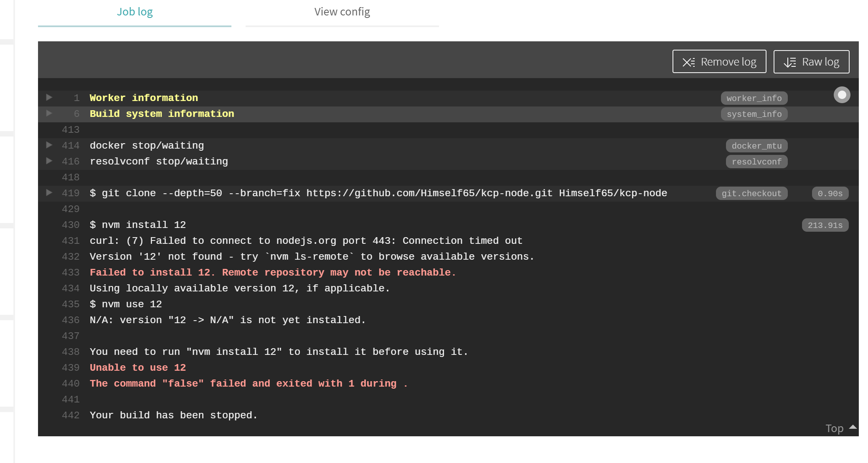The width and height of the screenshot is (868, 463).
Task: Open the Raw log button
Action: 811,62
